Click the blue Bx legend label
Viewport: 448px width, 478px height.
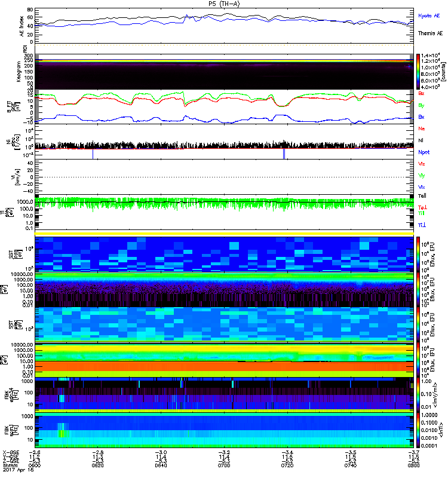point(421,117)
